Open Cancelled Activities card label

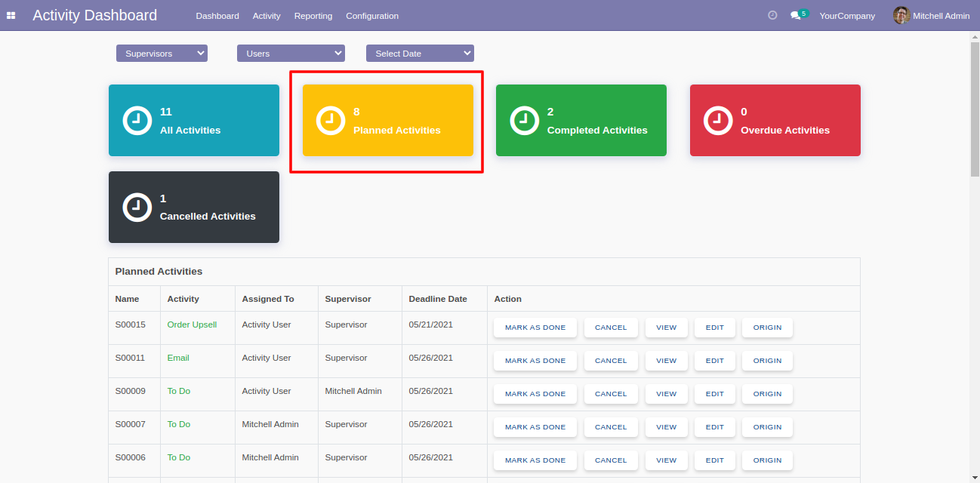pos(208,216)
